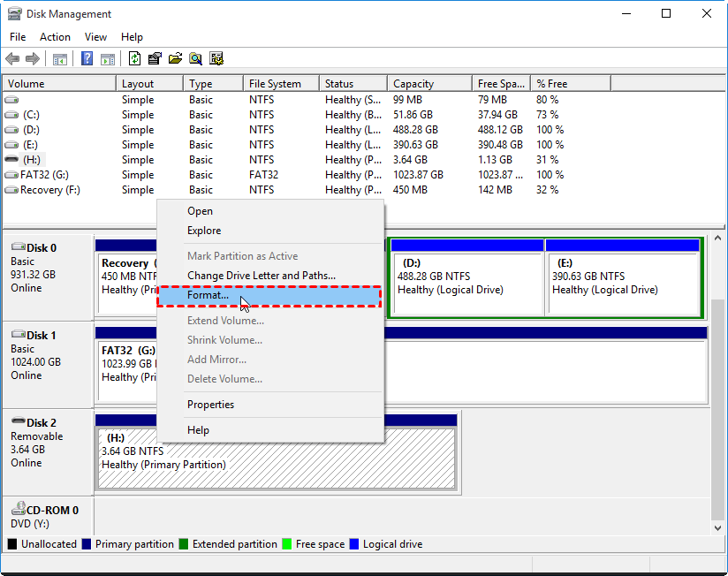
Task: Toggle the Show/Hide Console Tree toolbar icon
Action: click(x=60, y=59)
